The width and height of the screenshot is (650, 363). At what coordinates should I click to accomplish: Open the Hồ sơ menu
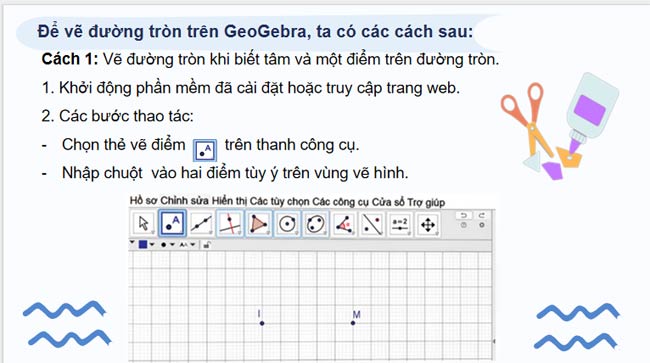143,201
